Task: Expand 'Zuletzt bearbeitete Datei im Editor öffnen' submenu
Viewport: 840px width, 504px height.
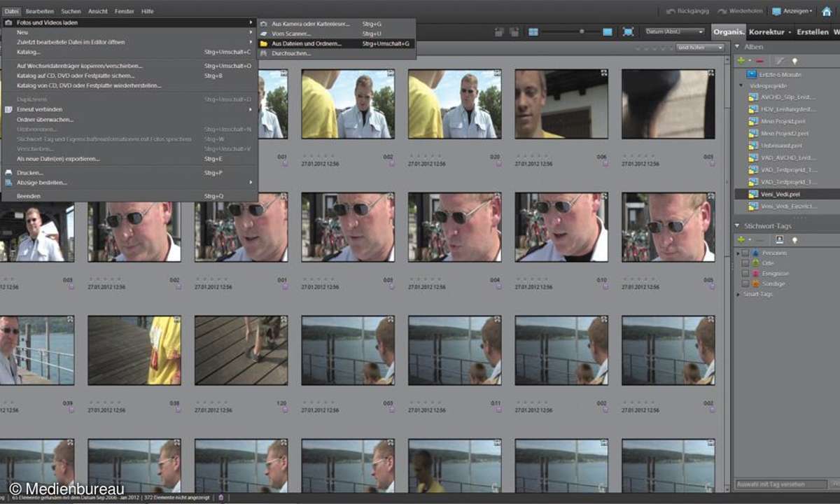Action: [129, 42]
